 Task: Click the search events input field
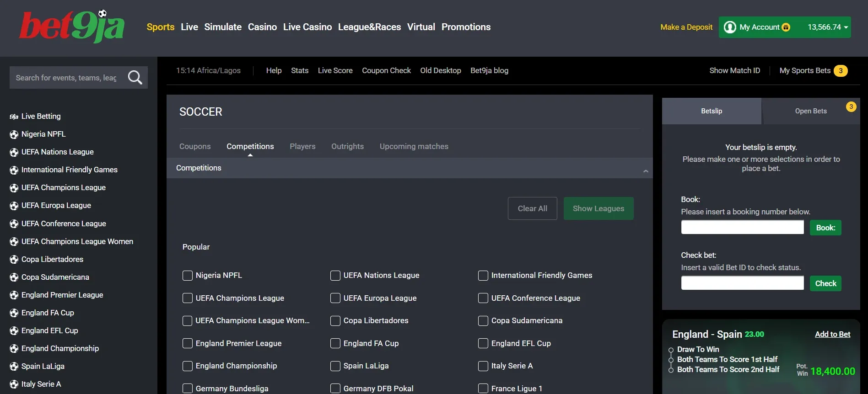(66, 78)
